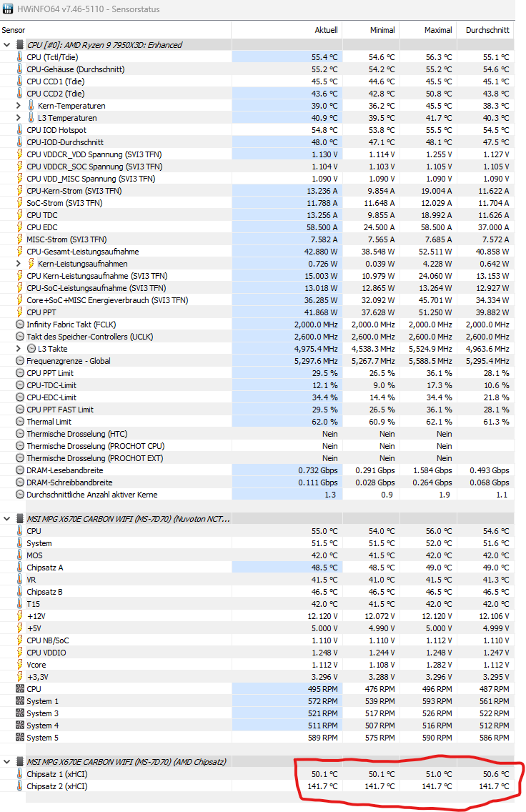The height and width of the screenshot is (812, 526).
Task: Click lightning icon of CPU PPT row
Action: 20,312
